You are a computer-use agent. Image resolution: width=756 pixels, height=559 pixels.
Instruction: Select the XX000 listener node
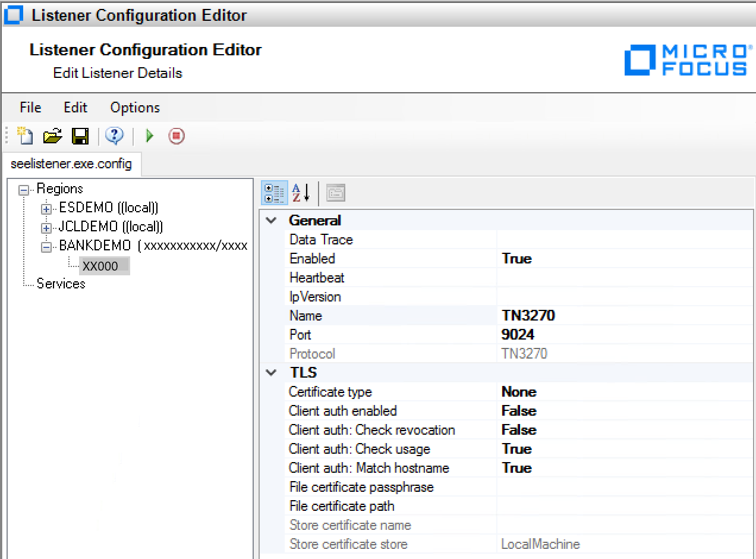tap(105, 265)
